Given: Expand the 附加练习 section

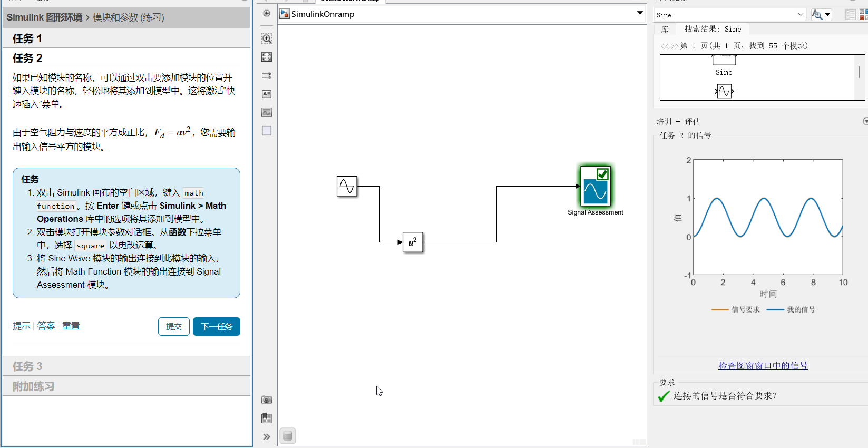Looking at the screenshot, I should coord(126,386).
